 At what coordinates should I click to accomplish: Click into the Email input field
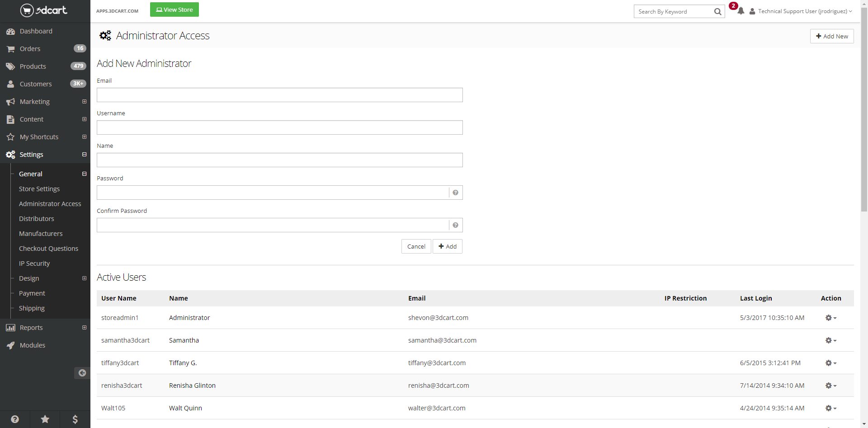[x=279, y=95]
